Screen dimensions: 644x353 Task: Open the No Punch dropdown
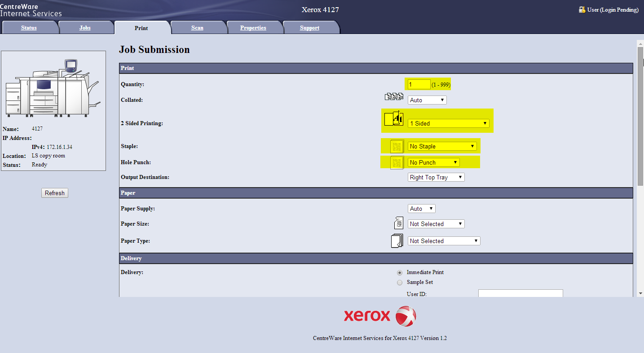[433, 162]
